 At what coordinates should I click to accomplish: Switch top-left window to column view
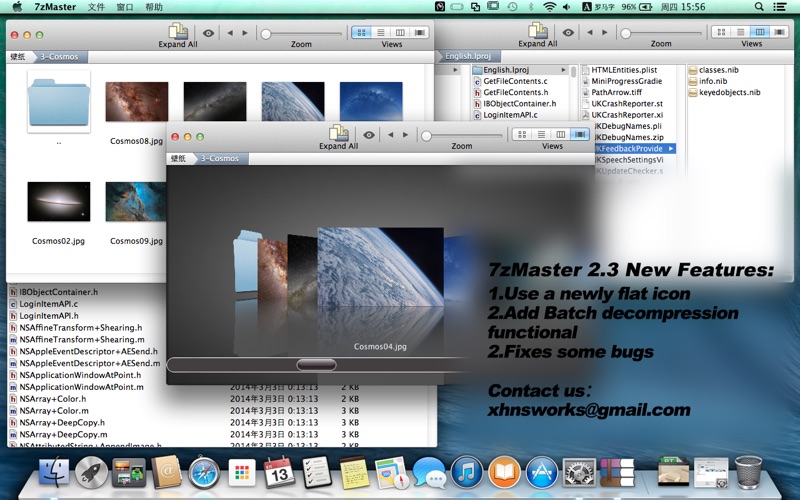click(401, 32)
